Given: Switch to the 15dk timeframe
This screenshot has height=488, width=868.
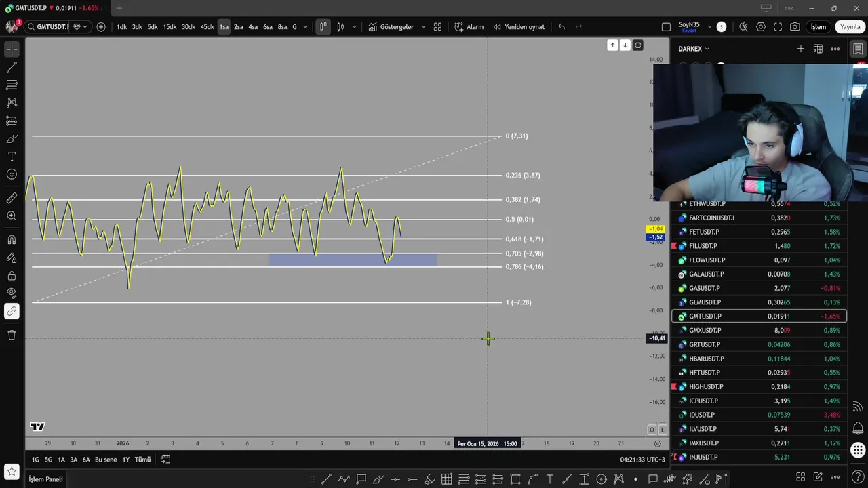Looking at the screenshot, I should pos(170,27).
